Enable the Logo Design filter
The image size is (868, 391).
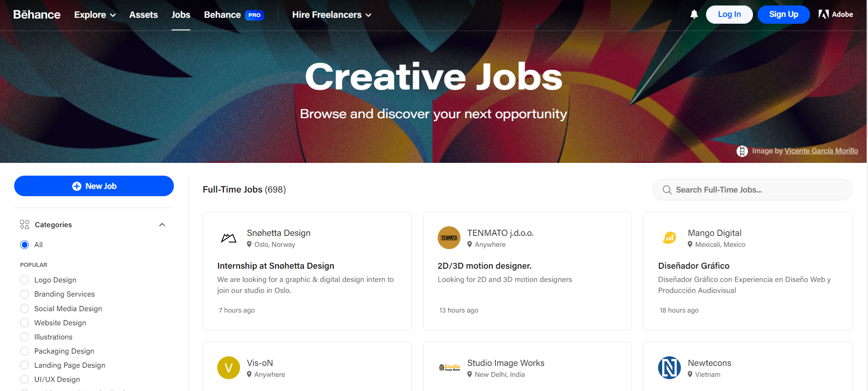[x=24, y=280]
